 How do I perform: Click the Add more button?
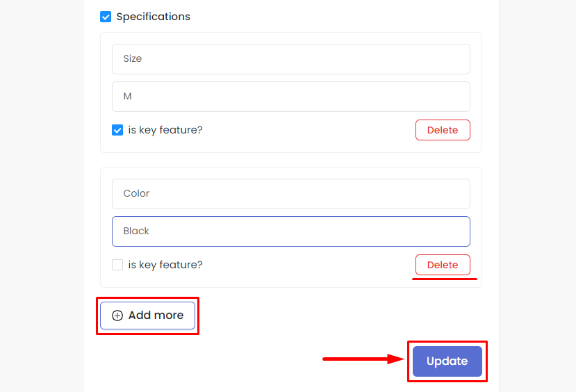148,316
